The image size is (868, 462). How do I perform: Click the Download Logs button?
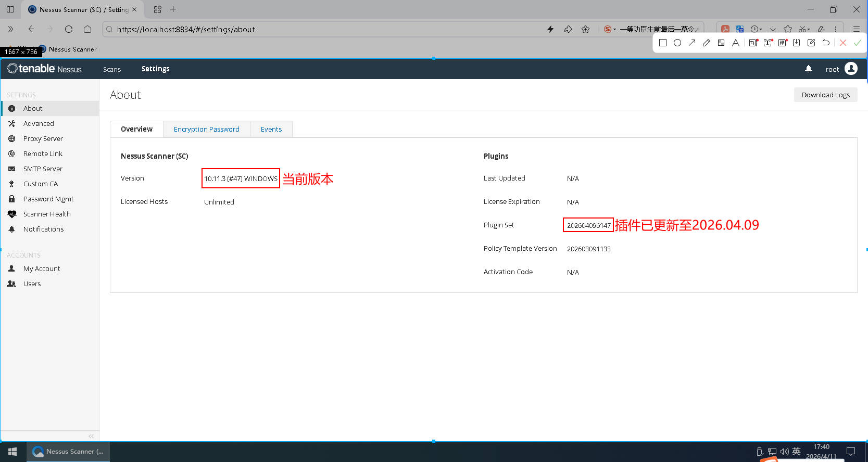click(825, 95)
